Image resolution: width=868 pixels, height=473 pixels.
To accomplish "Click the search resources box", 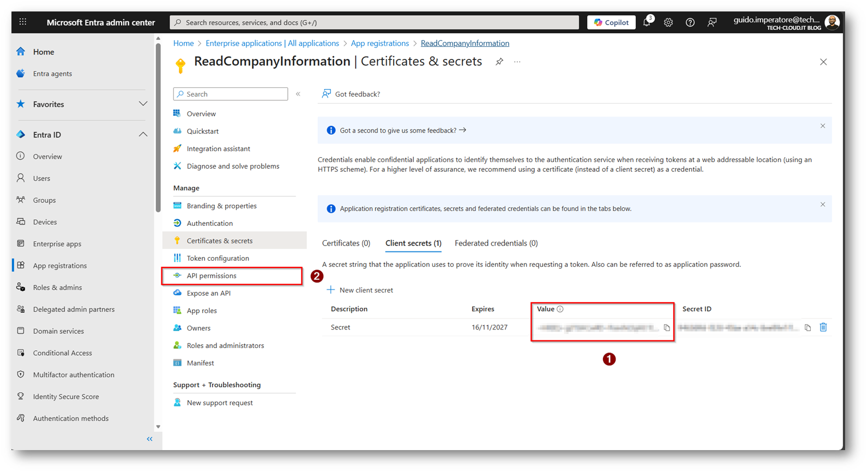I will [375, 22].
